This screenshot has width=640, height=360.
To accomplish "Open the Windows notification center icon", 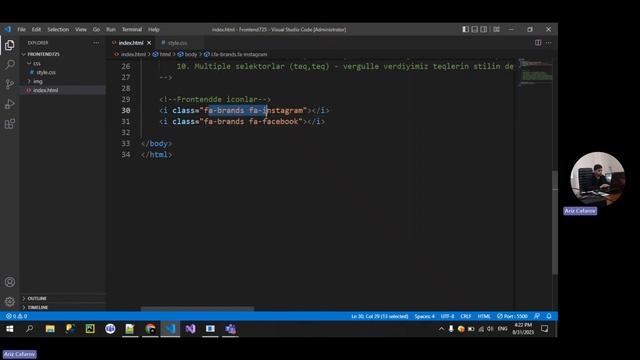I will (x=544, y=329).
